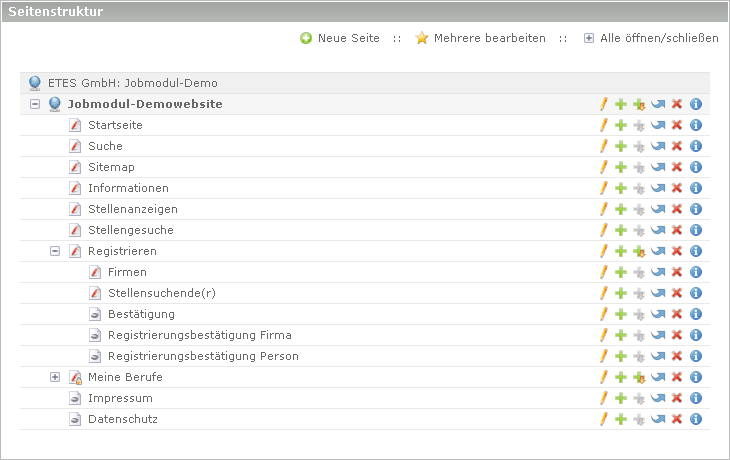Collapse the Registrieren subtree
This screenshot has height=460, width=730.
55,251
